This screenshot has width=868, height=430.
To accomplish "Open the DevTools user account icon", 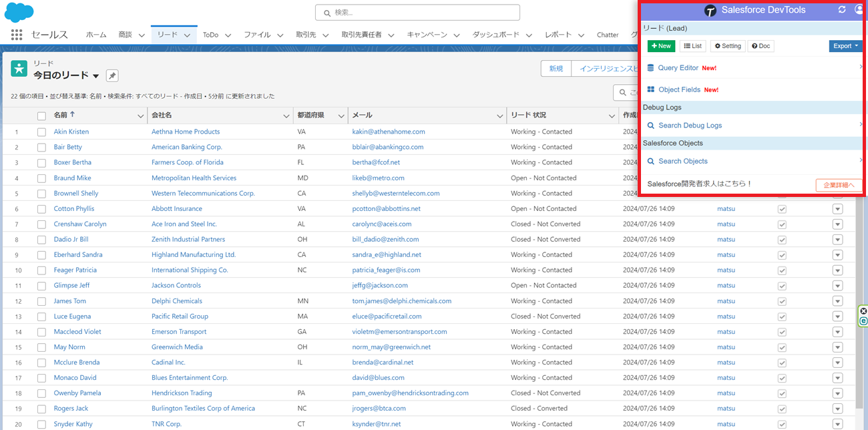I will pos(859,10).
